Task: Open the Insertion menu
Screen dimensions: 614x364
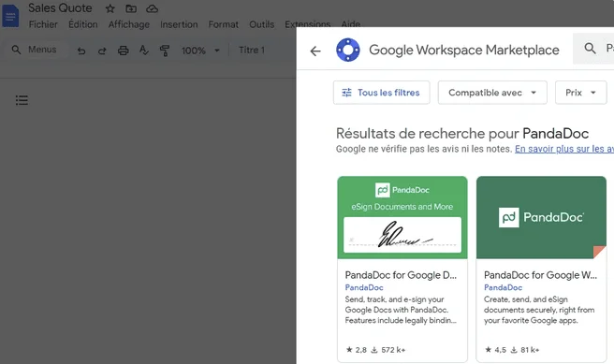Action: [179, 24]
